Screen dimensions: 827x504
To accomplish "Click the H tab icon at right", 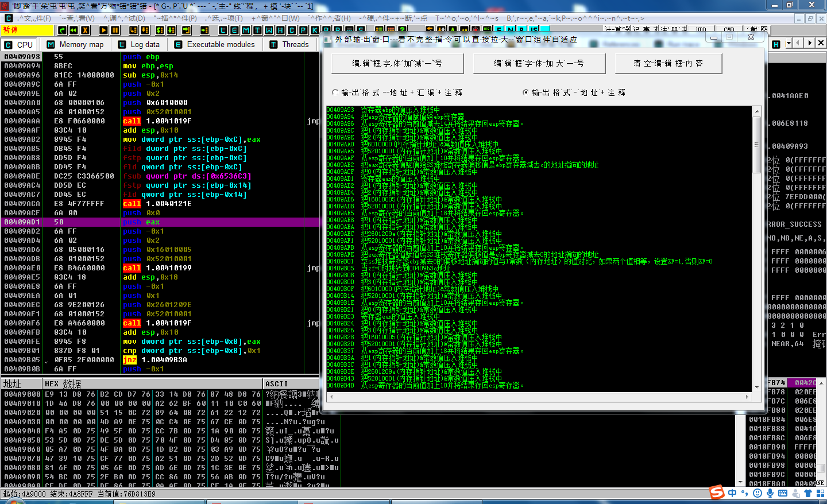I will 776,44.
